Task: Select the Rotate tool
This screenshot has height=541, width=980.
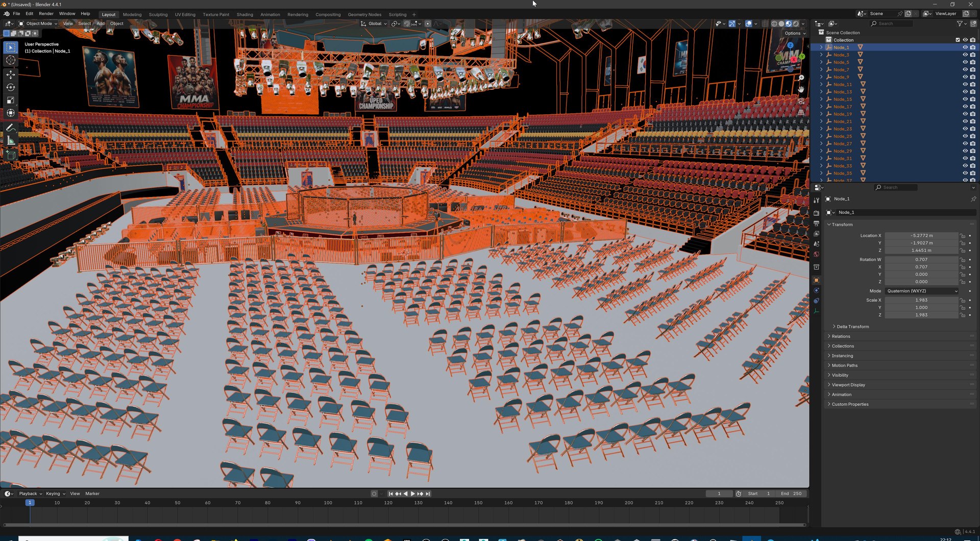Action: 11,87
